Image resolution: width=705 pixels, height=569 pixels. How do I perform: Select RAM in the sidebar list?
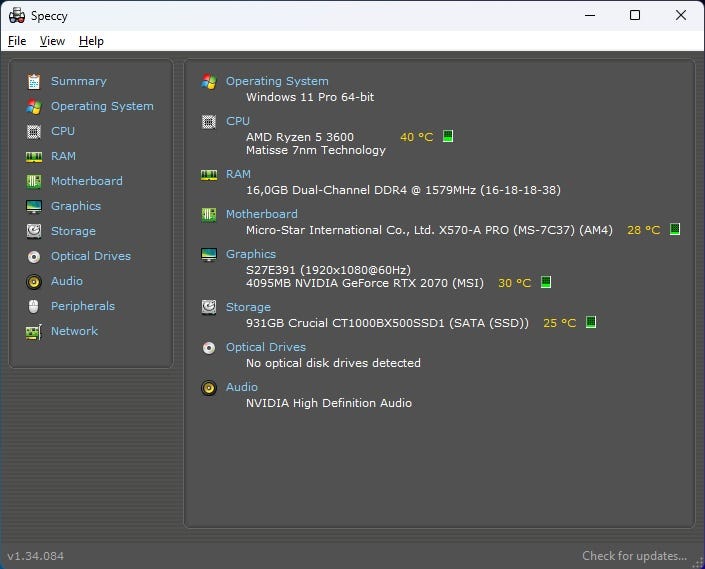[63, 156]
